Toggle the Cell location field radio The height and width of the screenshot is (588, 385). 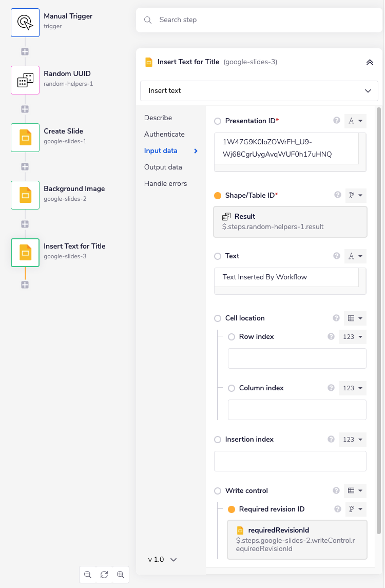(217, 318)
